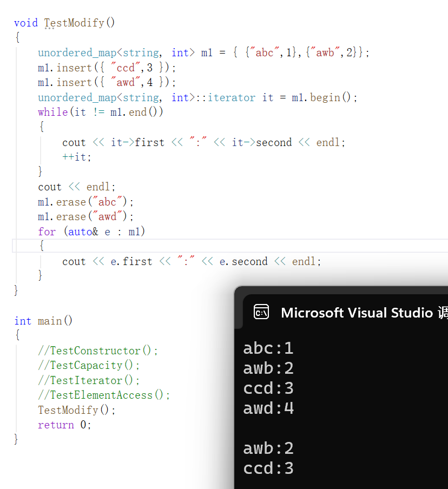Click the standalone cout << endl; line
The width and height of the screenshot is (448, 489).
click(x=77, y=187)
